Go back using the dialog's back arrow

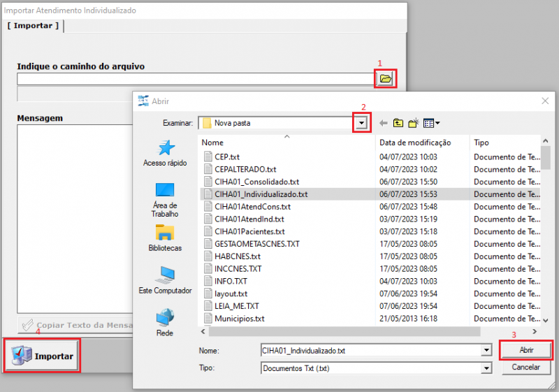tap(383, 123)
